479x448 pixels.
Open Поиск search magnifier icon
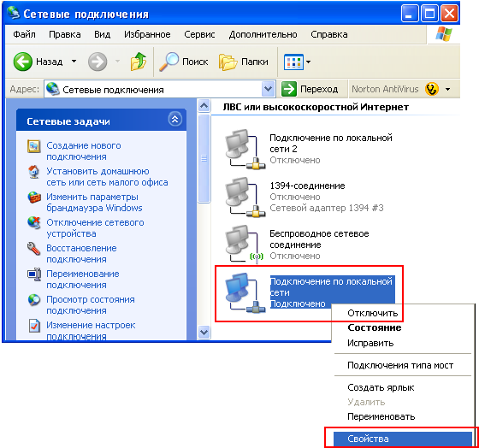tap(169, 62)
